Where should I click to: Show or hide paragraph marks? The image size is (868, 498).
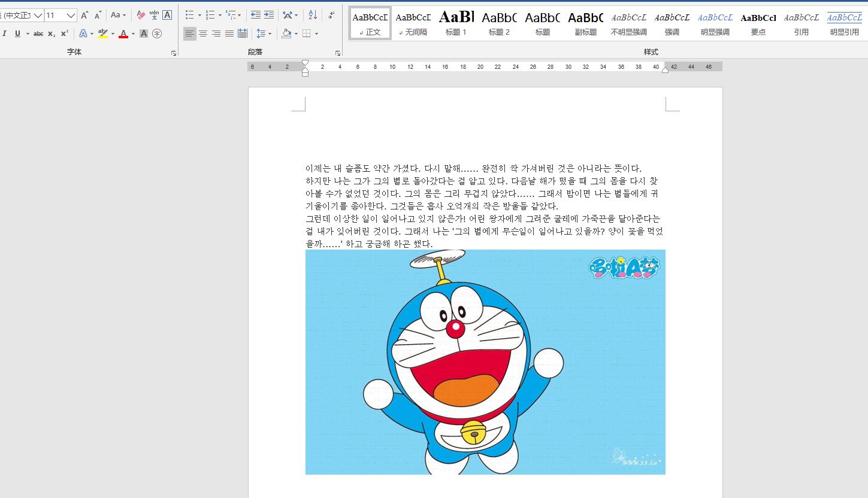(331, 15)
